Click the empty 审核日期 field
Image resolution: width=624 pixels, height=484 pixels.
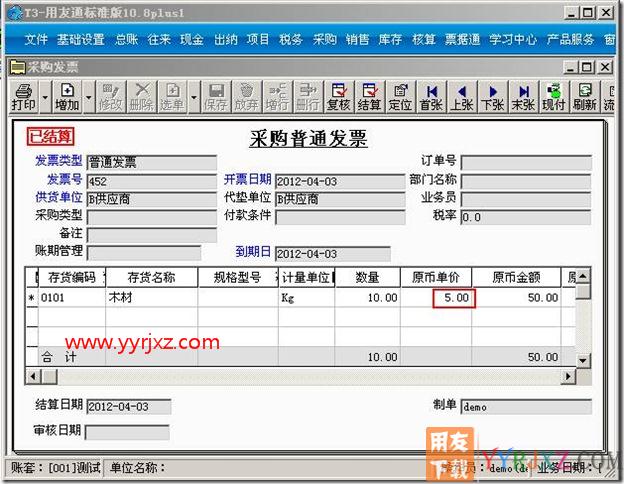point(127,432)
